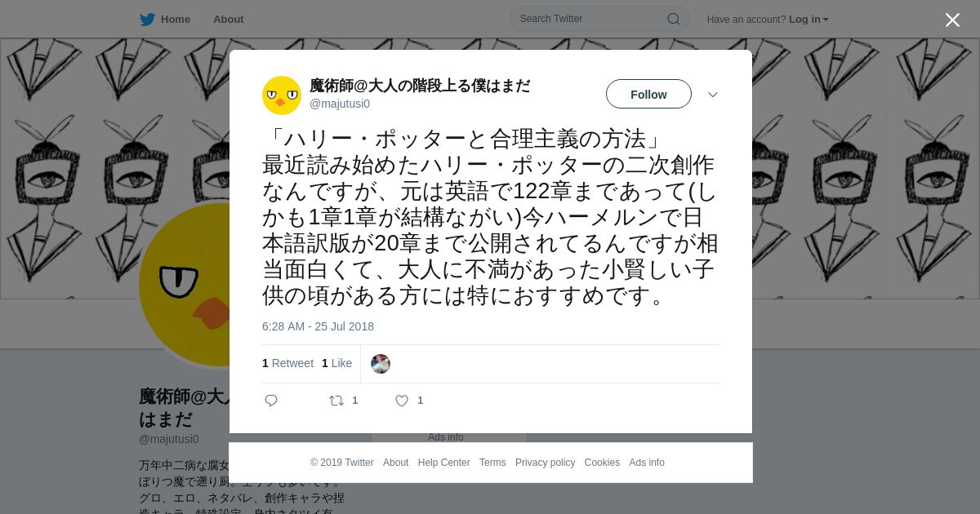This screenshot has height=514, width=980.
Task: Go to Home in the top navigation
Action: coord(175,20)
